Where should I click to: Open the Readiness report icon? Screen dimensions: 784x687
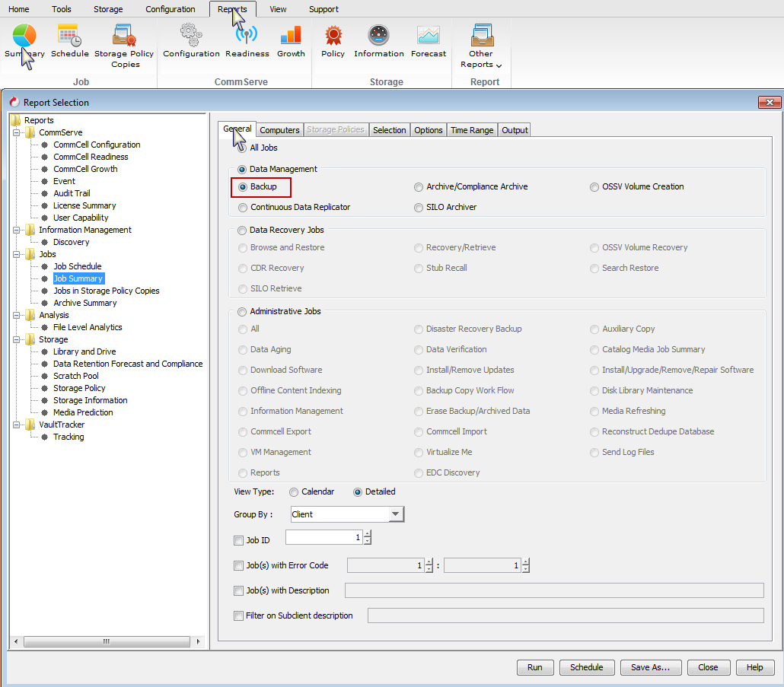pos(247,36)
